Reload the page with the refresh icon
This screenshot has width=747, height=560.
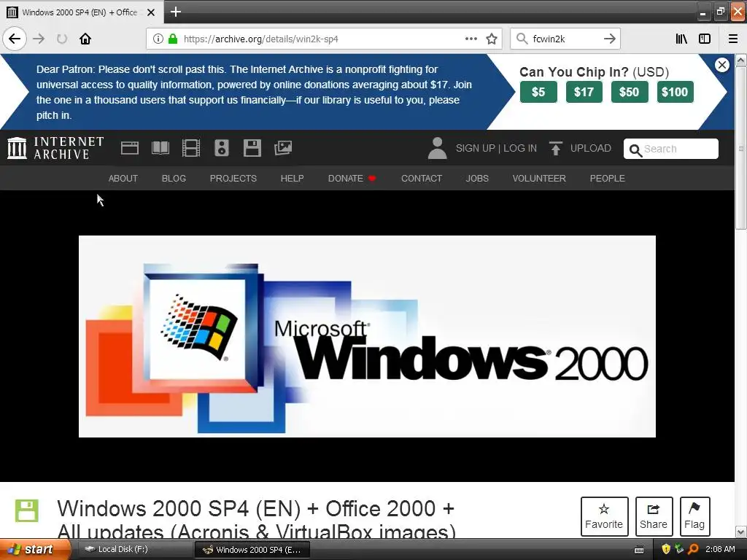(x=62, y=39)
